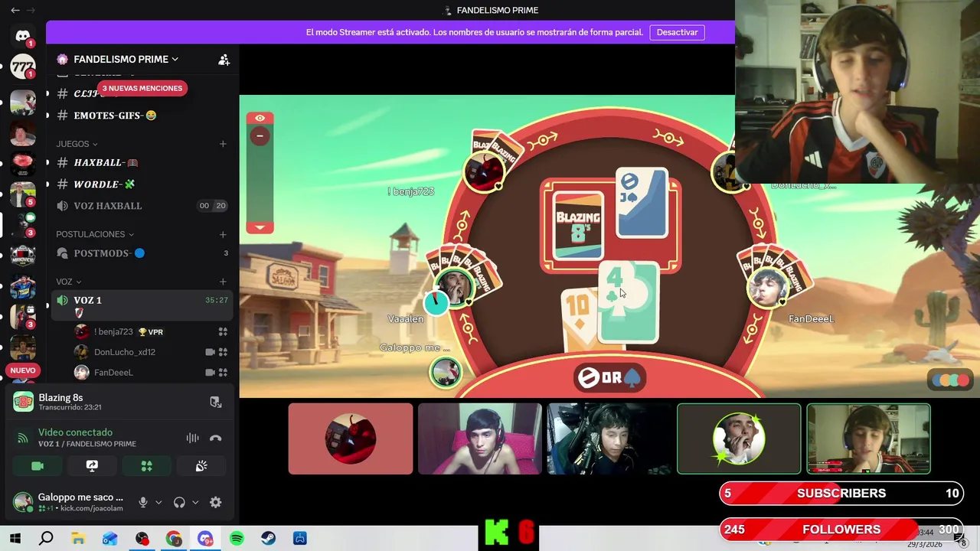Play the 4 of clubs card

(x=629, y=302)
